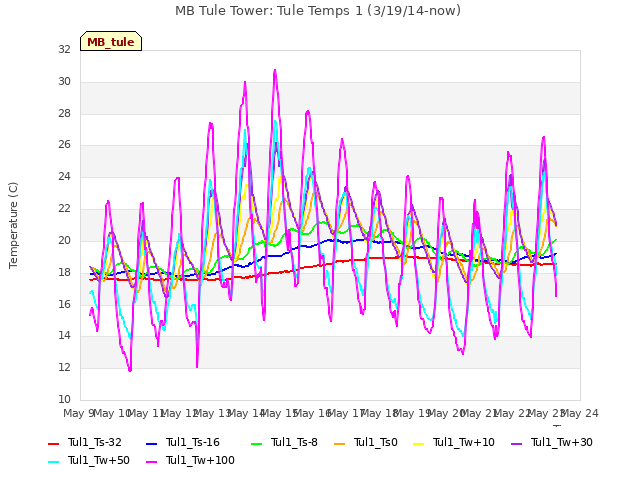Click the magenta Tul1_Tw+100 legend swatch

[x=151, y=462]
